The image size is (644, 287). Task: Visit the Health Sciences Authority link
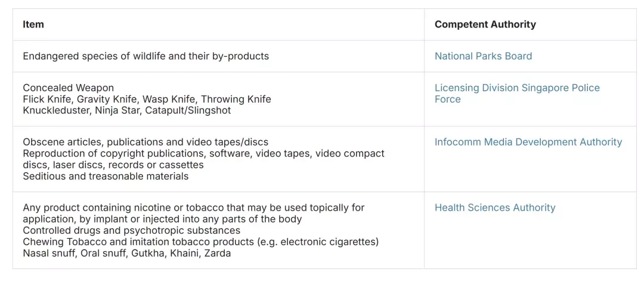pyautogui.click(x=495, y=208)
